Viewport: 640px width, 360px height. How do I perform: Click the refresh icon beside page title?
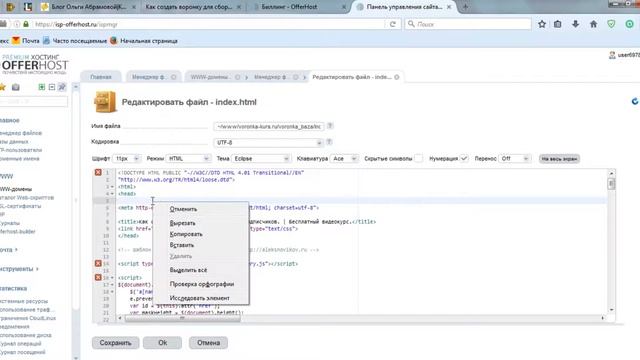[635, 101]
